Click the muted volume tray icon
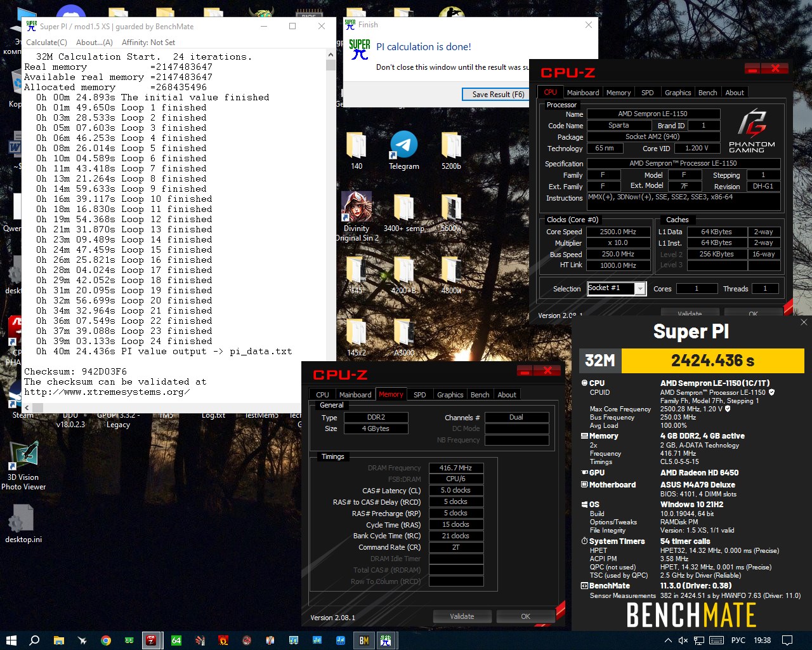This screenshot has height=650, width=812. [683, 640]
